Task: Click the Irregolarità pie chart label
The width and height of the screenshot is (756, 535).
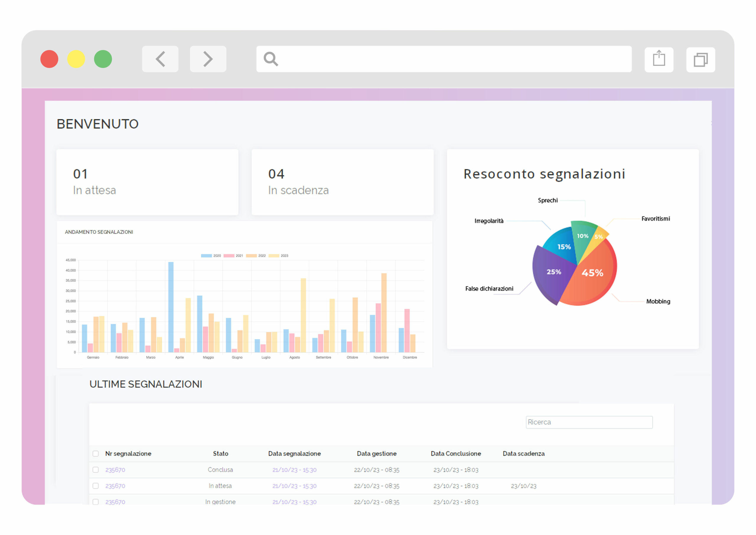Action: 489,221
